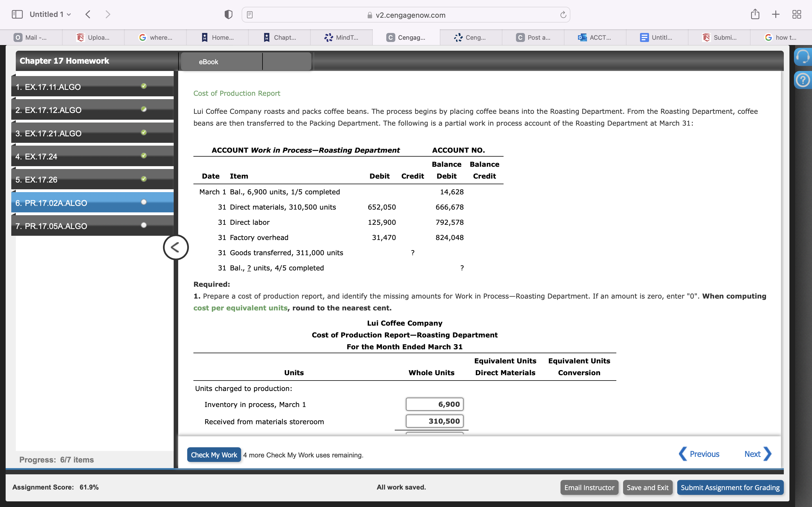812x507 pixels.
Task: Click status dot for PR.17.05A.ALGO
Action: 144,225
